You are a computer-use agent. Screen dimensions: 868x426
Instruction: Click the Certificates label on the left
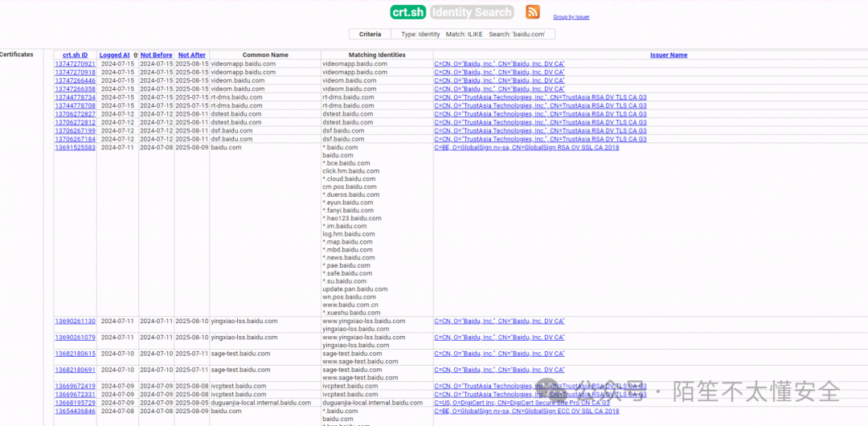click(x=17, y=55)
